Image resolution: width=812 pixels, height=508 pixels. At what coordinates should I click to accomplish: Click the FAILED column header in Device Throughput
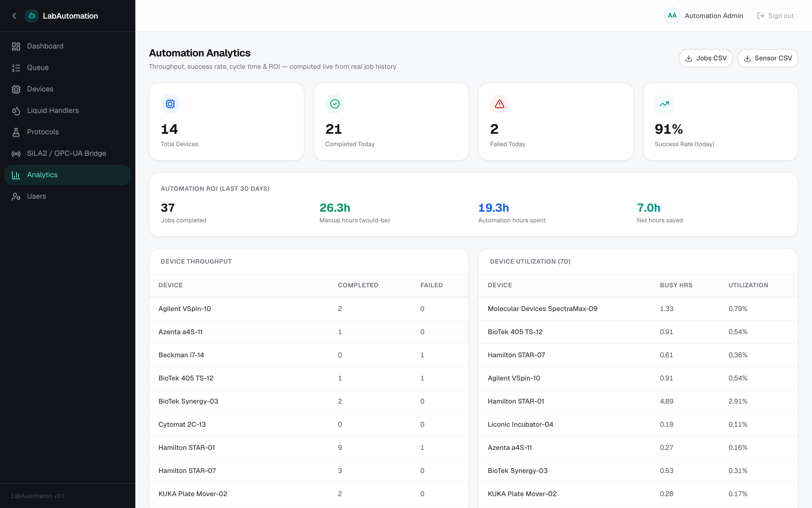point(431,285)
